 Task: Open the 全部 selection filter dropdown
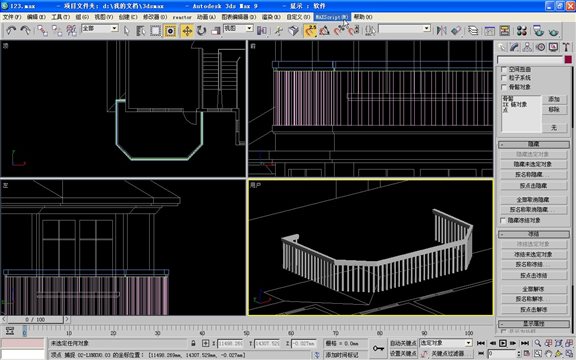(x=100, y=28)
